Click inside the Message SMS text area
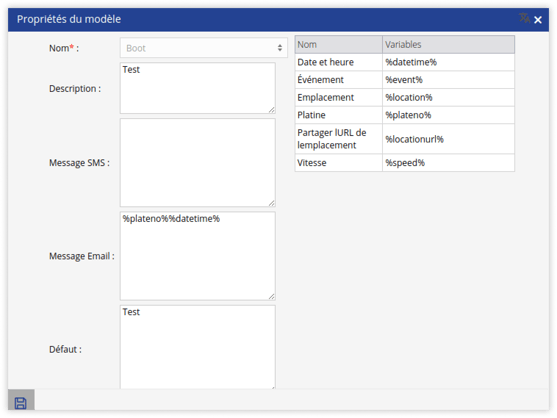Viewport: 557px width, 418px height. pyautogui.click(x=198, y=163)
